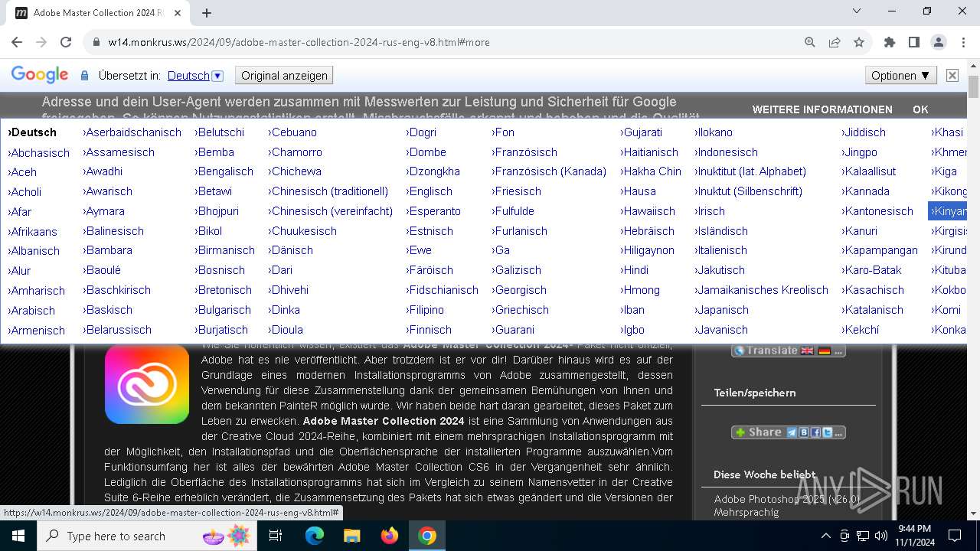Reload the page with the refresh icon

point(66,43)
